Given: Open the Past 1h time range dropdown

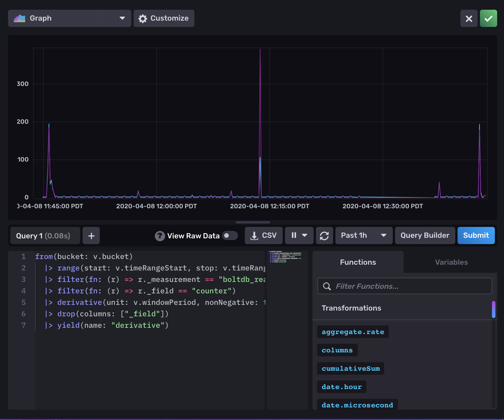Looking at the screenshot, I should 364,235.
